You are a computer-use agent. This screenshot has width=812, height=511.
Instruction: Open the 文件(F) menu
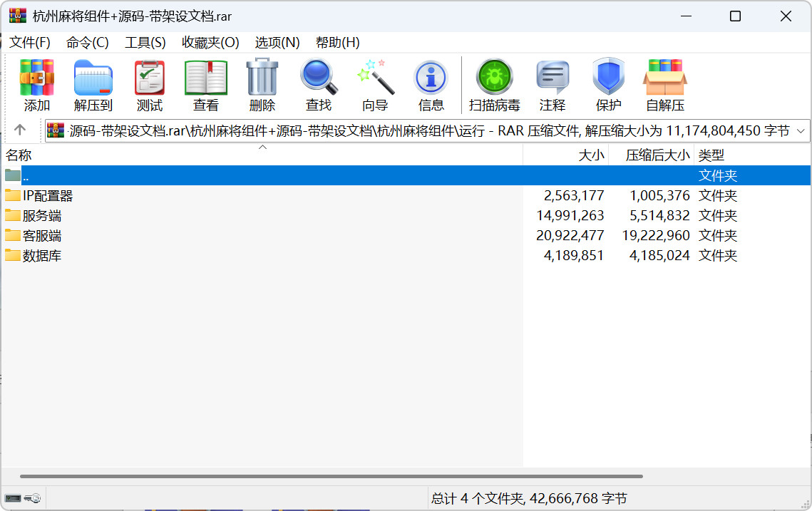[x=30, y=43]
